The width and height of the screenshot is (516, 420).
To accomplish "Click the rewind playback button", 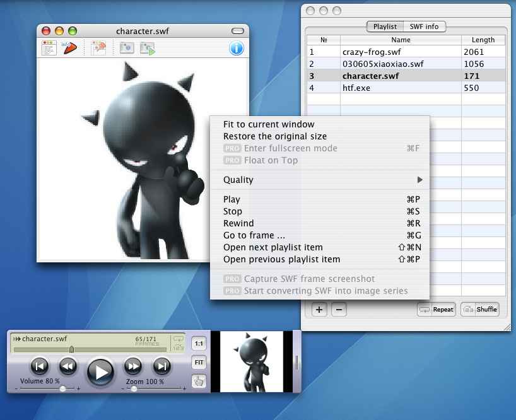I will click(x=67, y=366).
